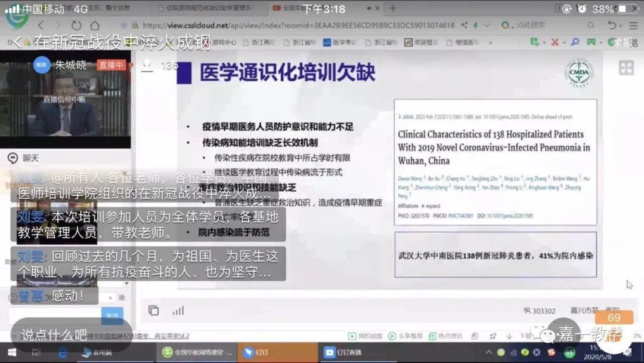The width and height of the screenshot is (644, 363).
Task: Open a new browser tab with plus
Action: [392, 8]
